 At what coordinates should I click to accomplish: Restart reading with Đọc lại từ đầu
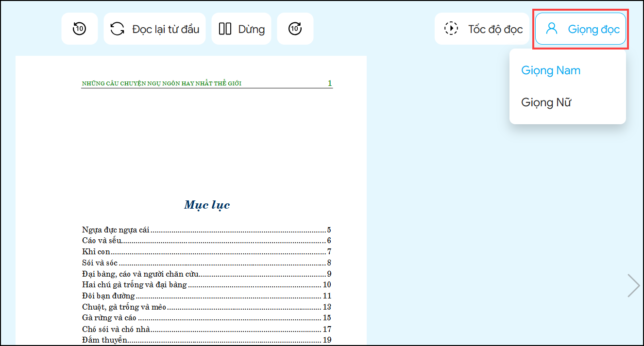154,29
